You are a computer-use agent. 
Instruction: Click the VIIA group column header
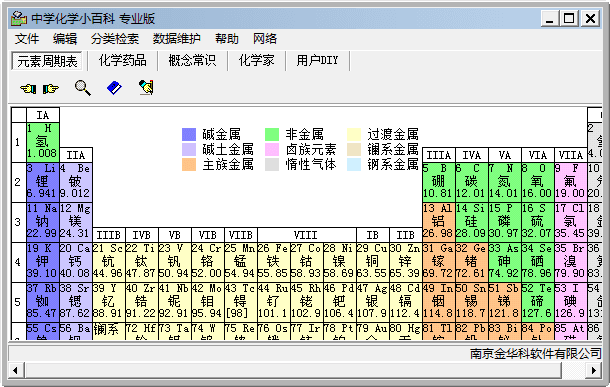point(571,155)
